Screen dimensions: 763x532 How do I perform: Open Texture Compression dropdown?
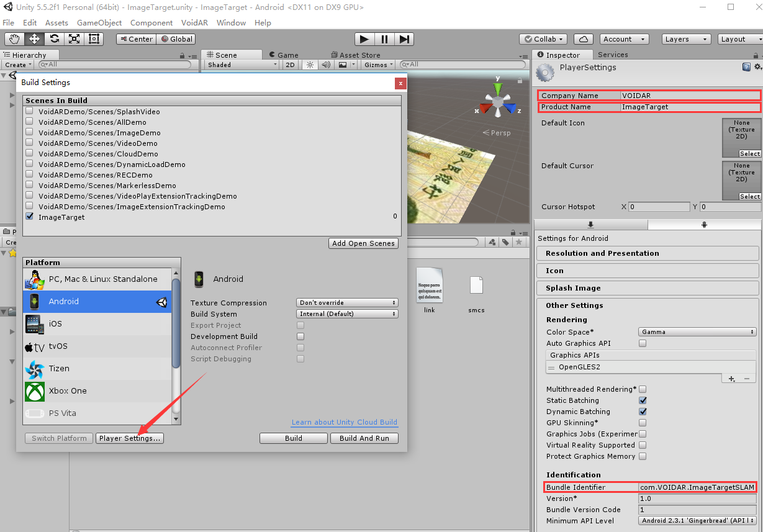348,303
